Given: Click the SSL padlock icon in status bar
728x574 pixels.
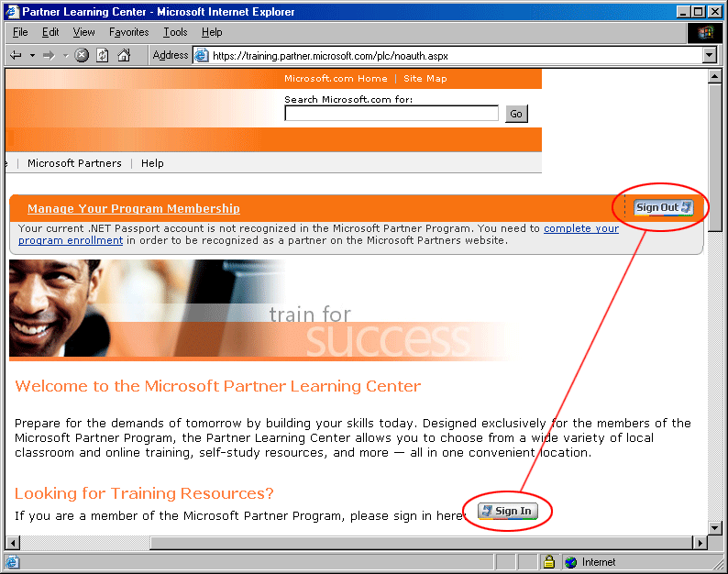Looking at the screenshot, I should click(549, 562).
